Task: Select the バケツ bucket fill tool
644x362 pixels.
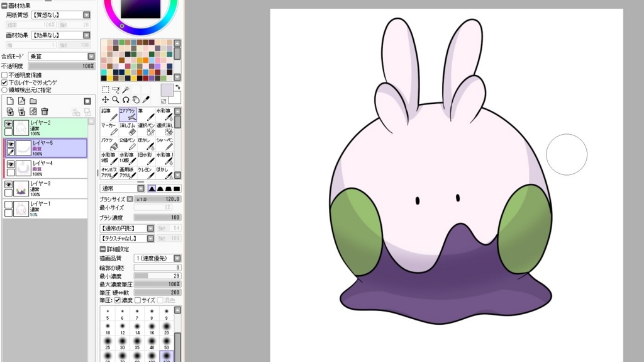Action: click(x=109, y=144)
